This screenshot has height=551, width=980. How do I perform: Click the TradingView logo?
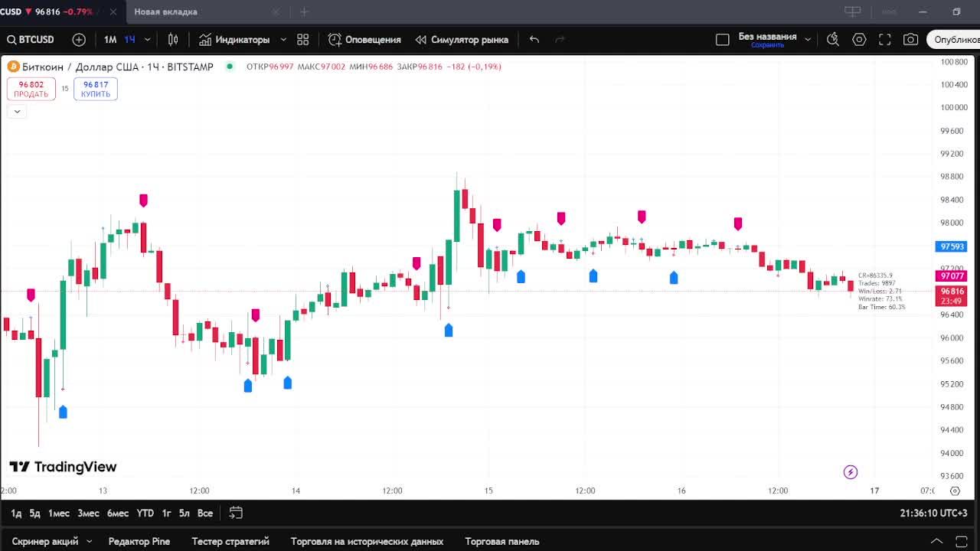point(64,467)
